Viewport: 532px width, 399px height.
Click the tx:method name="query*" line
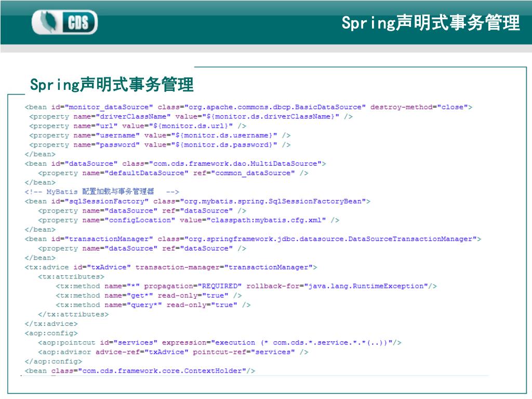coord(153,305)
